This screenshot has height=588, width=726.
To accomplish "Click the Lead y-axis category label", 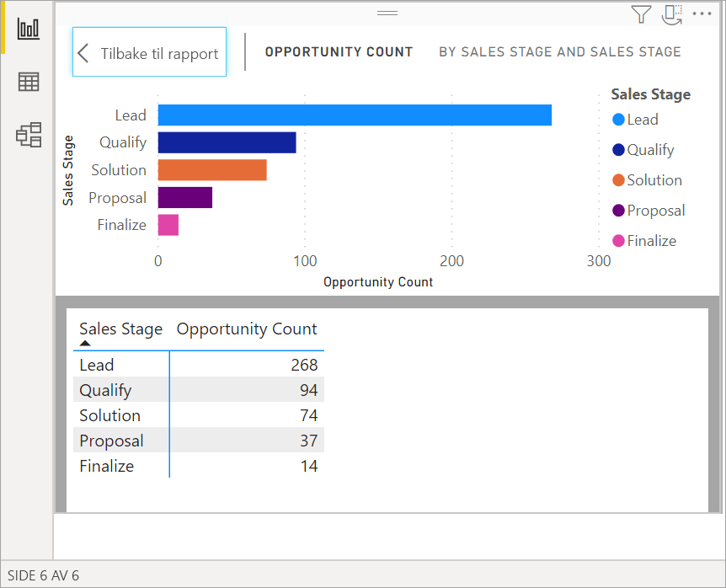I will coord(131,115).
